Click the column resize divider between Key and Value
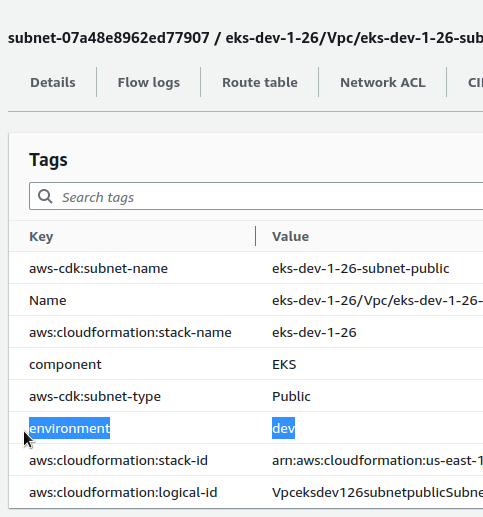The height and width of the screenshot is (517, 483). (x=255, y=236)
